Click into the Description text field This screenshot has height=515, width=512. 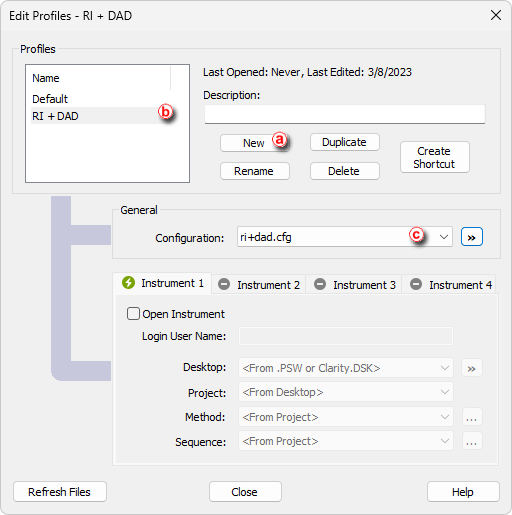345,114
